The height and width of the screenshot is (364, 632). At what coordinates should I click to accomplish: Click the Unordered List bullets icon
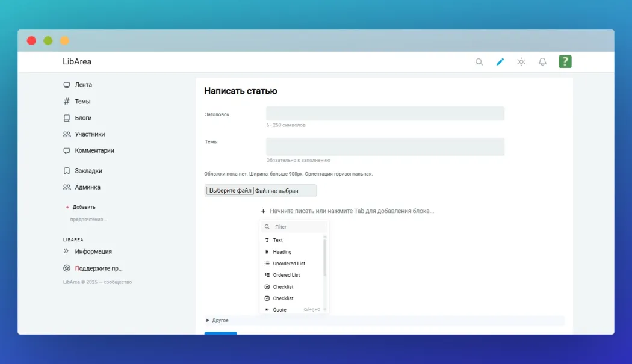(x=267, y=264)
